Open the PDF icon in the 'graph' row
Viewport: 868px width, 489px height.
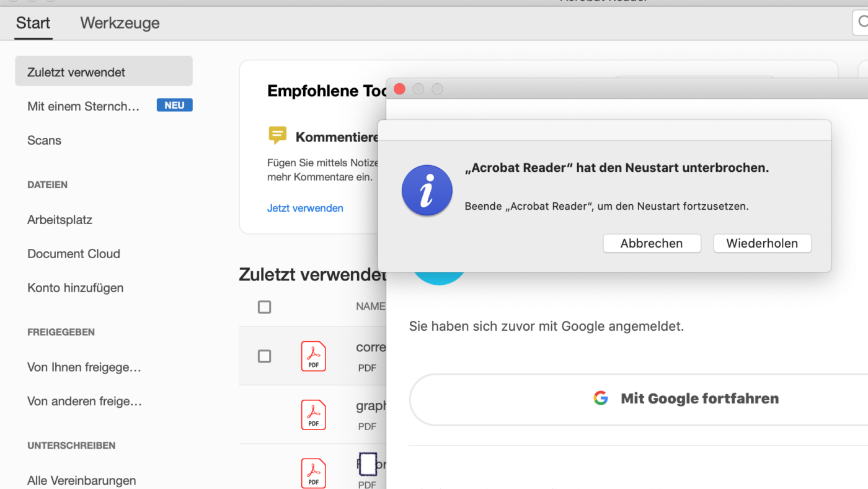[x=314, y=415]
